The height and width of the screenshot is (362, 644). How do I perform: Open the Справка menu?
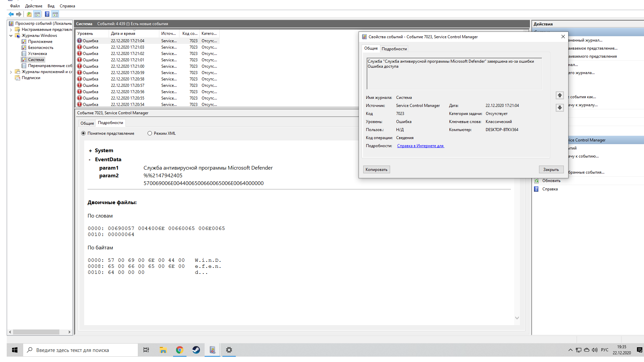[x=67, y=6]
